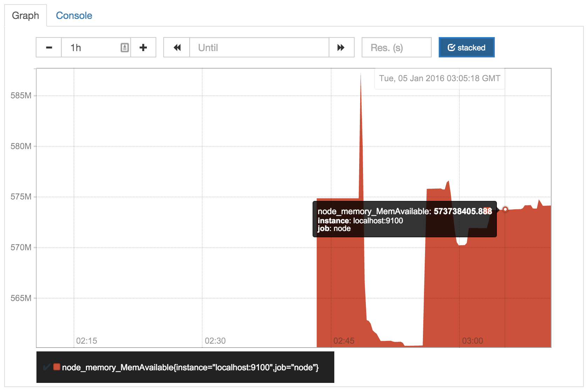Open the Console tab

74,16
